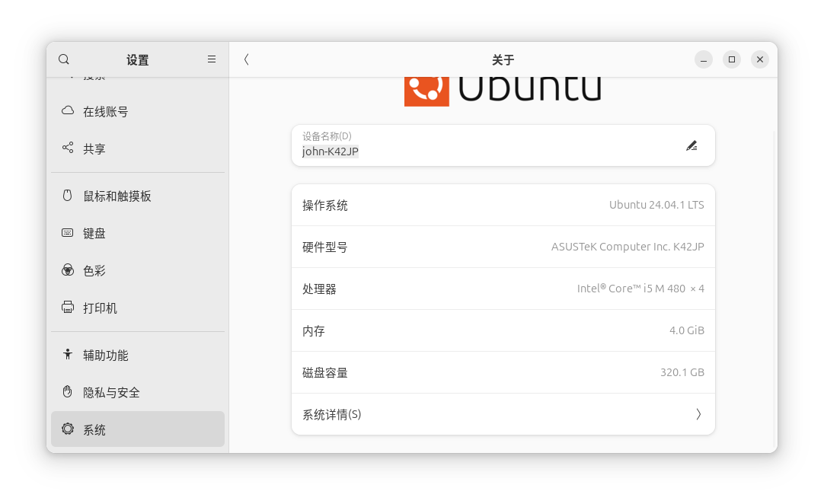Click the 磁盘容量 row label
824x504 pixels.
click(324, 373)
